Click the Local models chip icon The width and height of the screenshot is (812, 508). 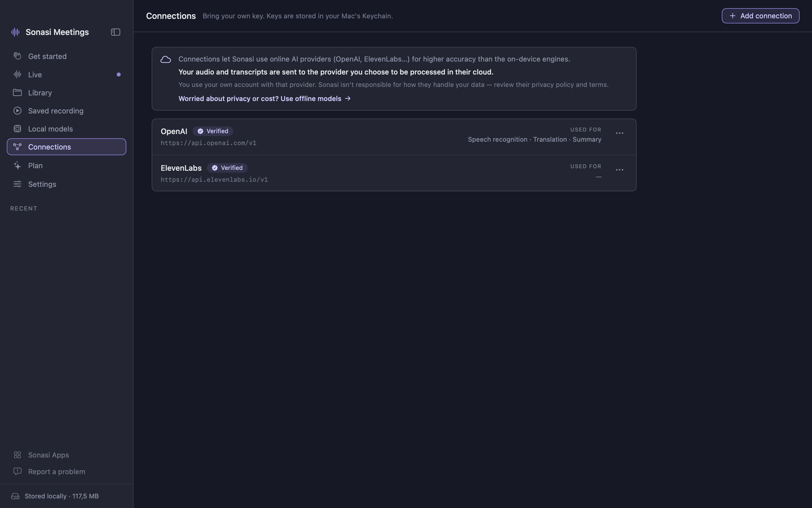pos(17,129)
